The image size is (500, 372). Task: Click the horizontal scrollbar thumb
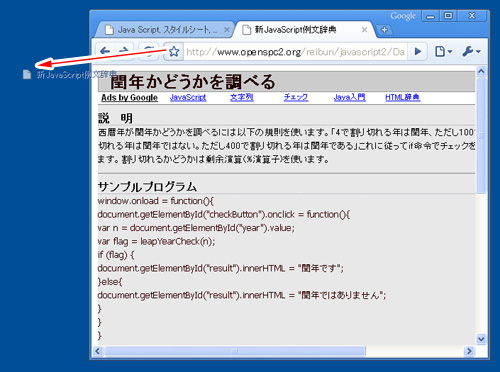click(x=235, y=351)
